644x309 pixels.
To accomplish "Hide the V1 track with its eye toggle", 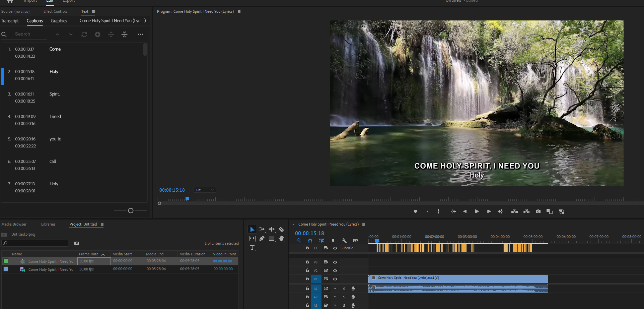I will tap(335, 279).
